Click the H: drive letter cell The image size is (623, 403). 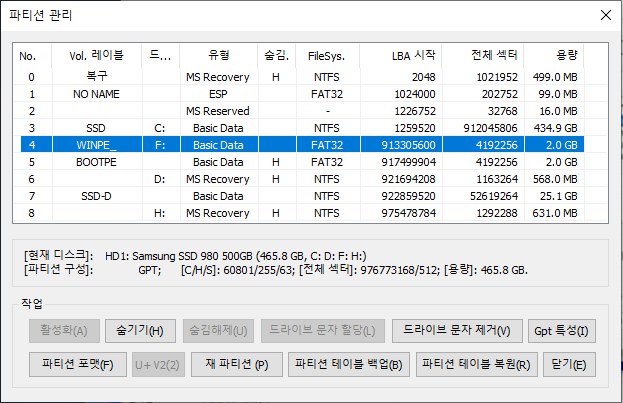[x=160, y=213]
